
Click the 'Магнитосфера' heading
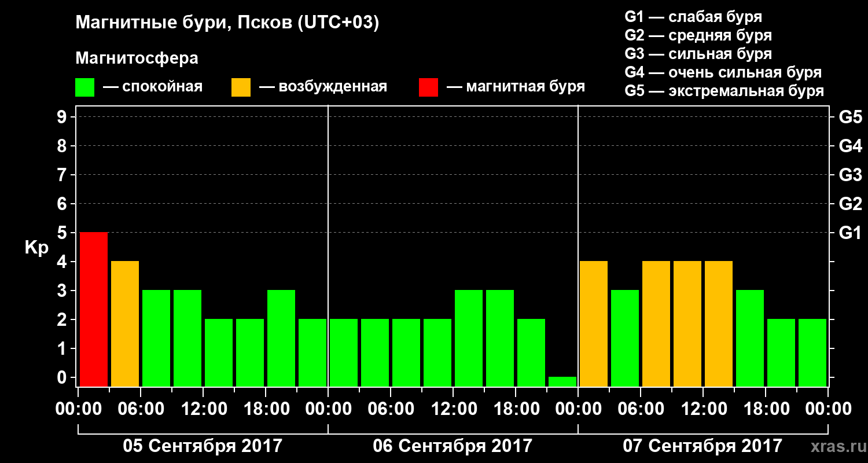point(137,58)
